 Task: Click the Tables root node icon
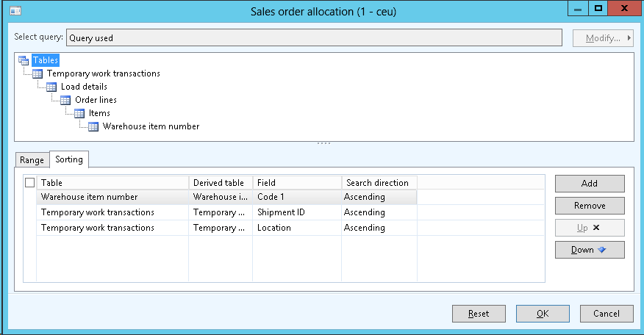pyautogui.click(x=24, y=60)
